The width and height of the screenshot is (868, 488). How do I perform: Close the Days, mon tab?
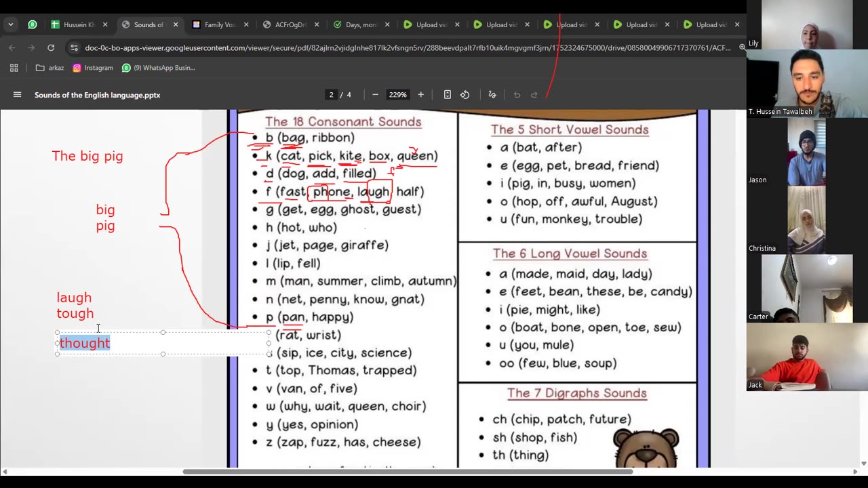pos(387,24)
